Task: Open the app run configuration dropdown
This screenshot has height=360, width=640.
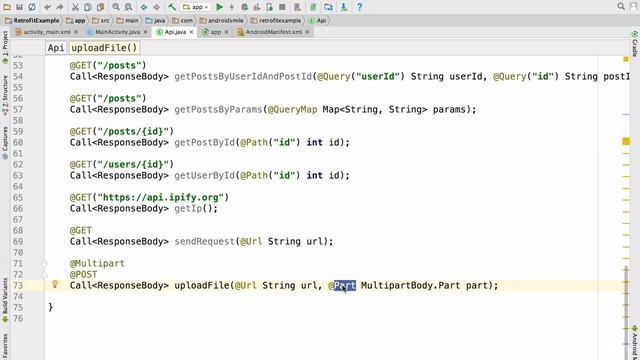Action: coord(196,7)
